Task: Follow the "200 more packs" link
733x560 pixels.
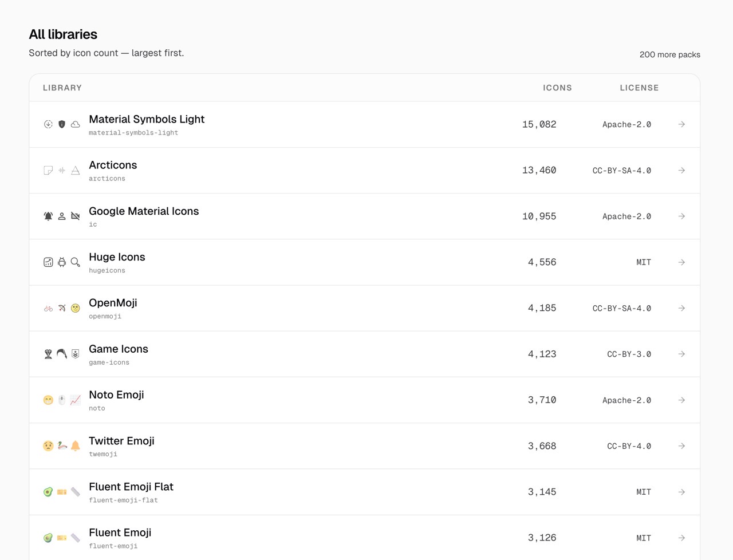Action: 669,54
